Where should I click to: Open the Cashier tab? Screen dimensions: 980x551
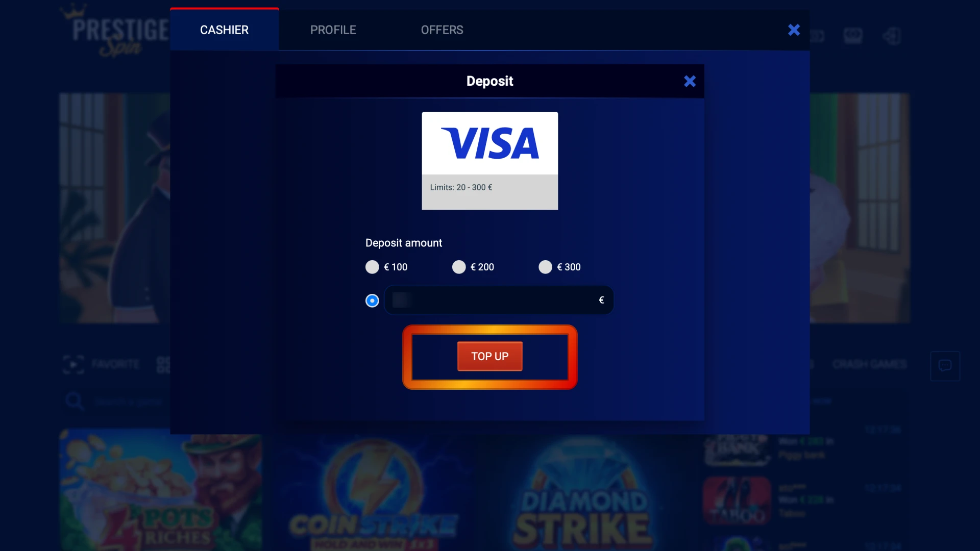click(225, 30)
